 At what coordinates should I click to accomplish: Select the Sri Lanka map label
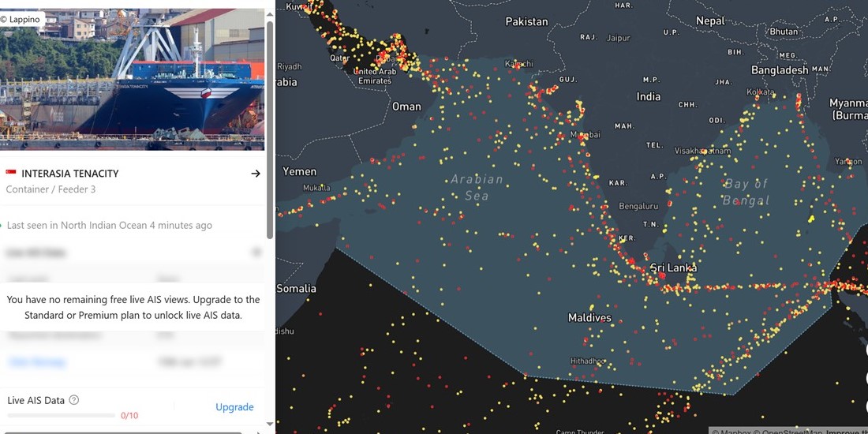pyautogui.click(x=673, y=268)
